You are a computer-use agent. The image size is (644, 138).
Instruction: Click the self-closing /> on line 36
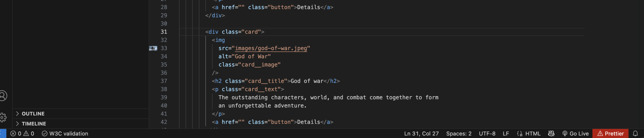215,73
